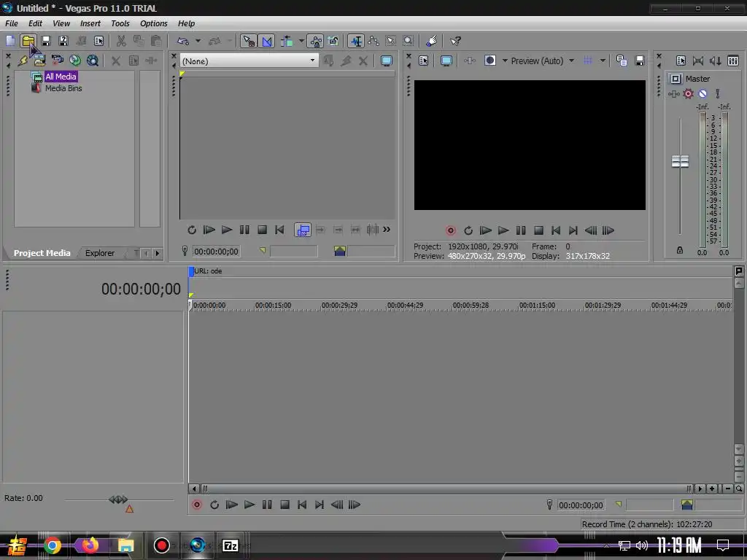Click the timeline Next Frame button
The width and height of the screenshot is (747, 560).
pos(355,505)
